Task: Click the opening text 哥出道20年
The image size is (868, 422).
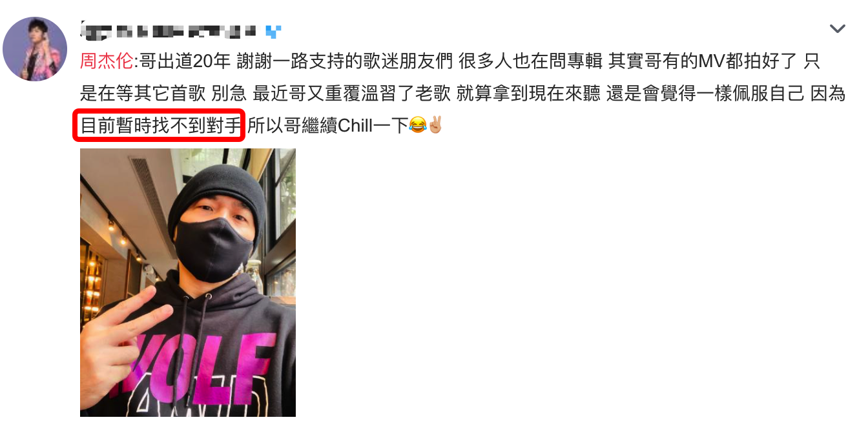Action: pos(185,61)
